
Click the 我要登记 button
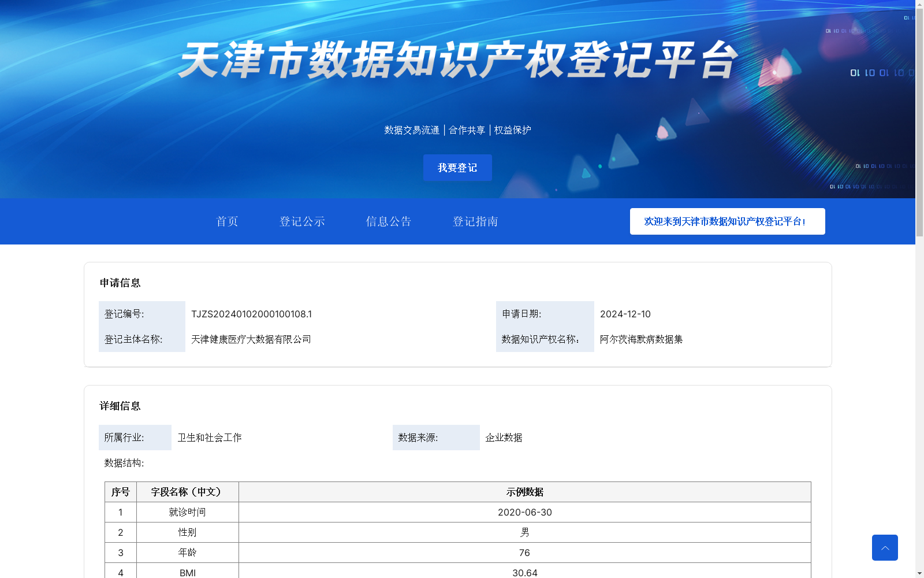(x=457, y=168)
